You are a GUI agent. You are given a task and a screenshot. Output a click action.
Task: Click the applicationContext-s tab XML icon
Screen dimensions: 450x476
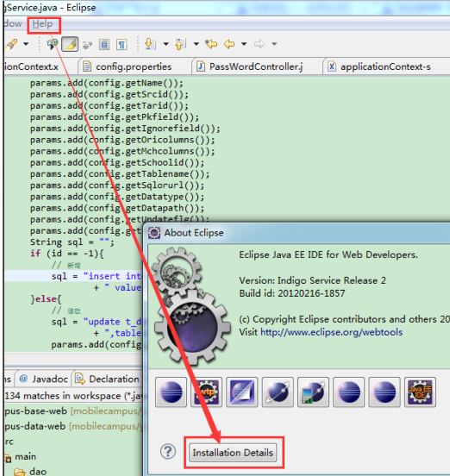332,66
